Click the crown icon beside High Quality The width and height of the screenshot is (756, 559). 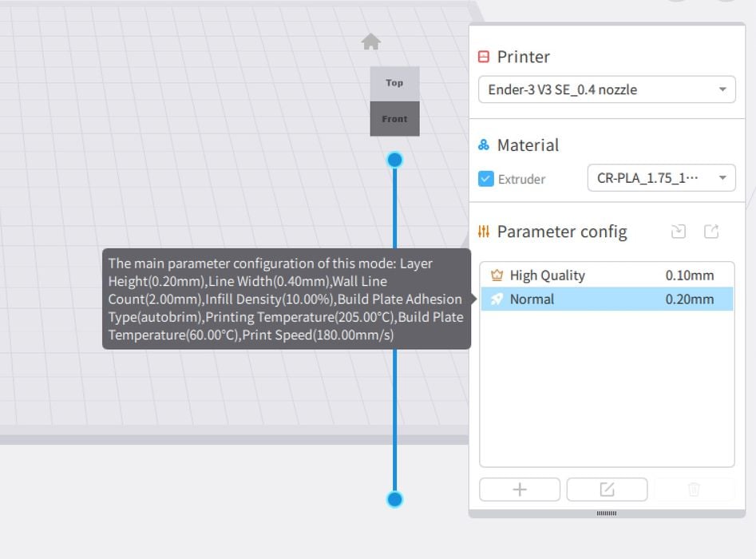coord(497,276)
